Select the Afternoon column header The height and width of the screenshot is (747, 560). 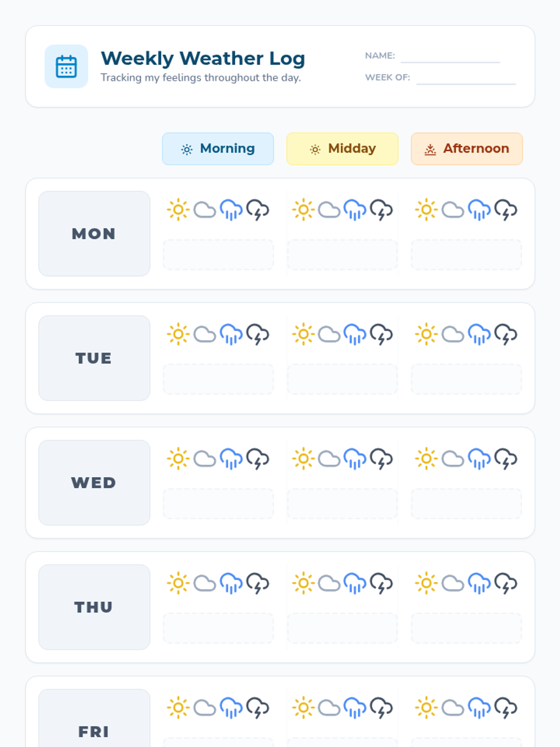467,148
